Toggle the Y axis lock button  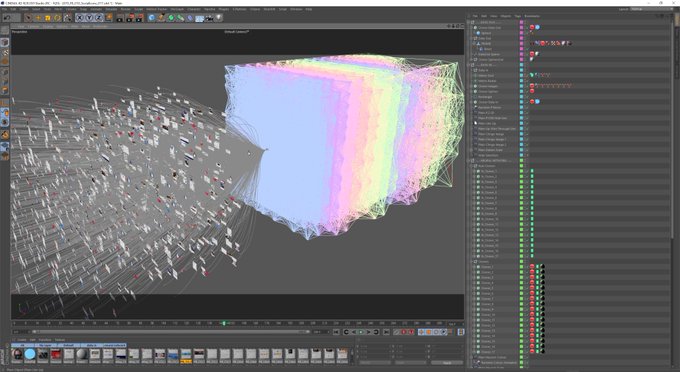tap(89, 18)
